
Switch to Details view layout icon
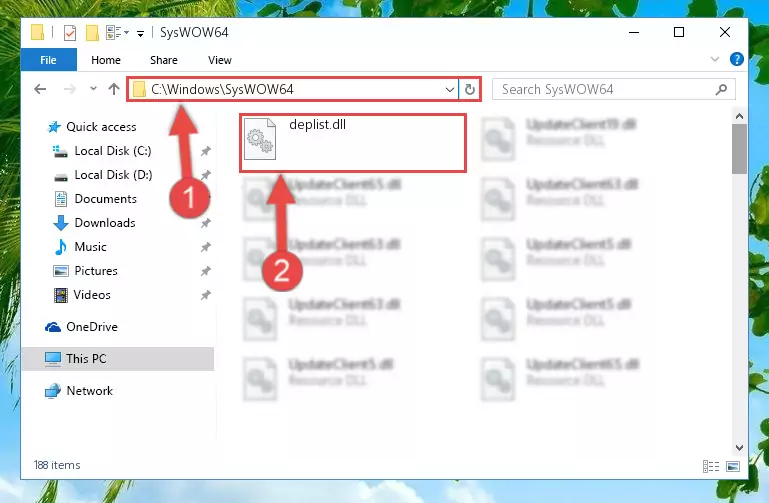click(x=711, y=466)
